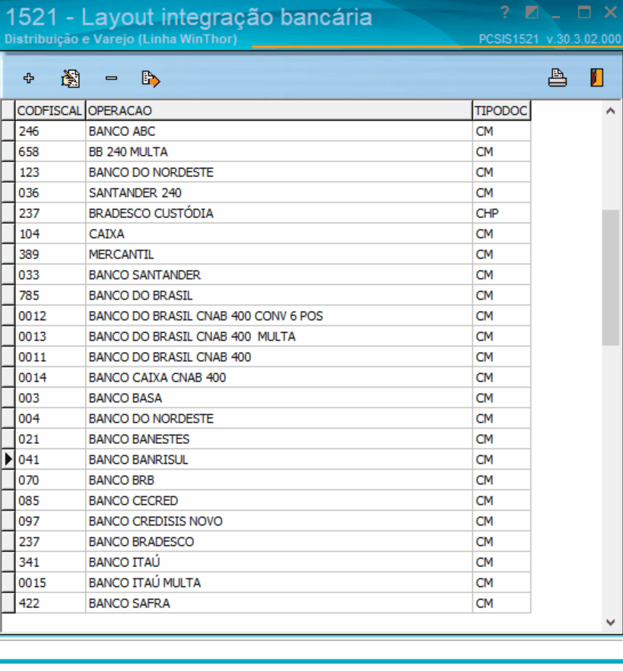
Task: Click the minus icon to delete layout
Action: coord(112,78)
